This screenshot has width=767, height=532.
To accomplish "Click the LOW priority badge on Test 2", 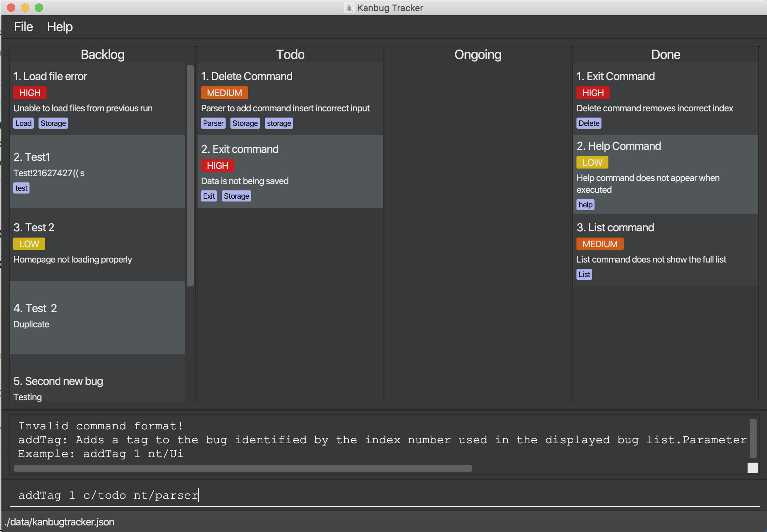I will pos(29,244).
